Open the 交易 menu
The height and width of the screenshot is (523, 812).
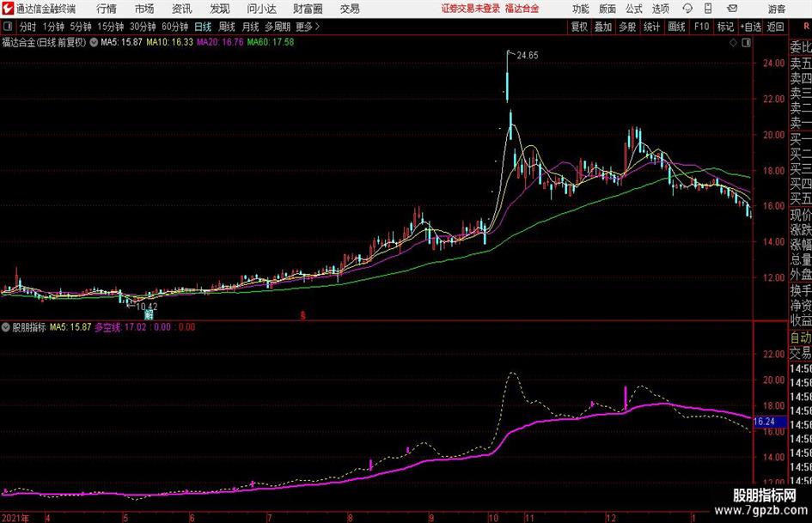350,9
